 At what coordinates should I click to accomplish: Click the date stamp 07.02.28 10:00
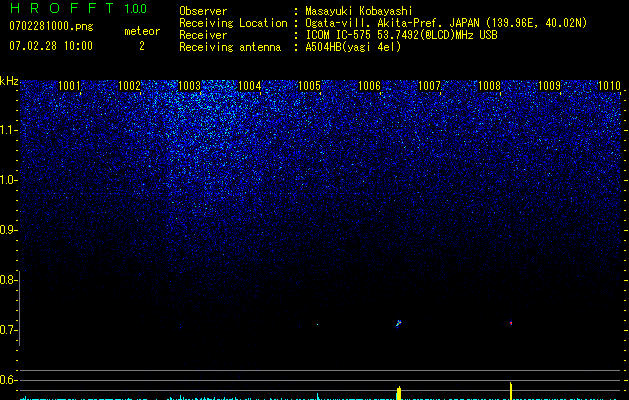(51, 46)
